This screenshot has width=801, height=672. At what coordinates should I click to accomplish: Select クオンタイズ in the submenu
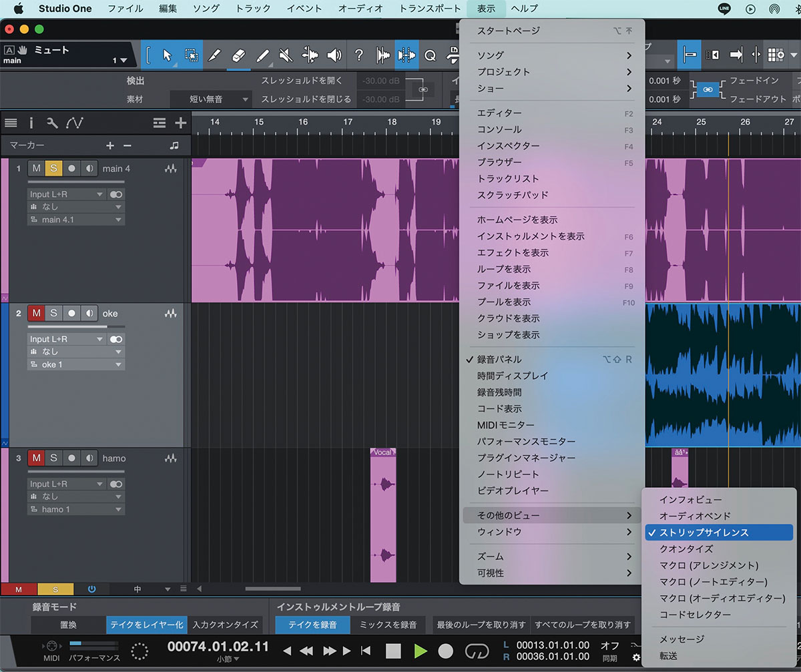[720, 549]
